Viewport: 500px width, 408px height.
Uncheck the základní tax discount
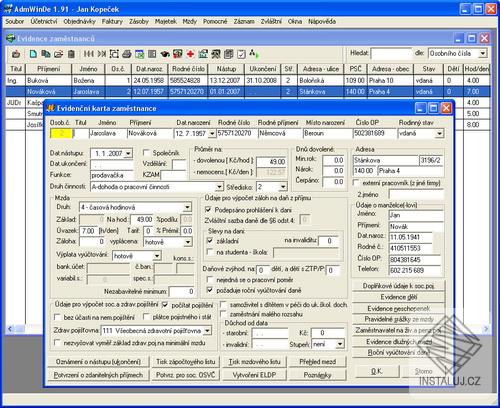point(210,240)
